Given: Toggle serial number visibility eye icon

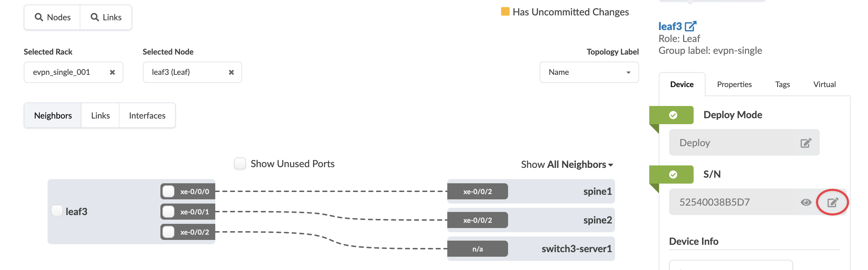Looking at the screenshot, I should tap(806, 202).
